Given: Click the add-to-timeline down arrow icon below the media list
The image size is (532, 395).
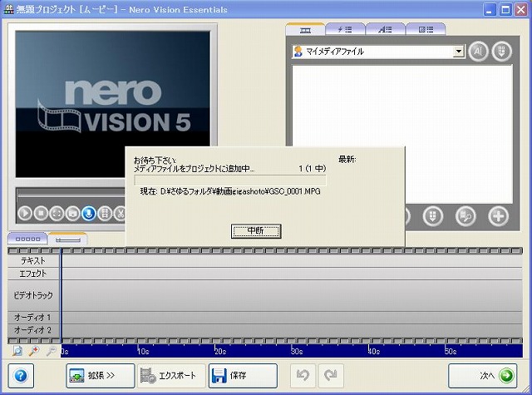Looking at the screenshot, I should click(433, 216).
